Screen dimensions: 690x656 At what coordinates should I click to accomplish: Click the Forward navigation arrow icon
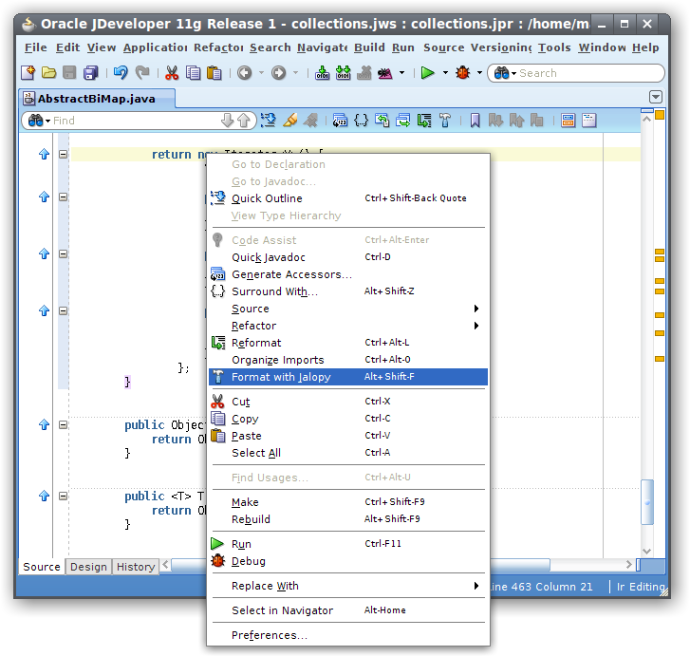(x=279, y=73)
